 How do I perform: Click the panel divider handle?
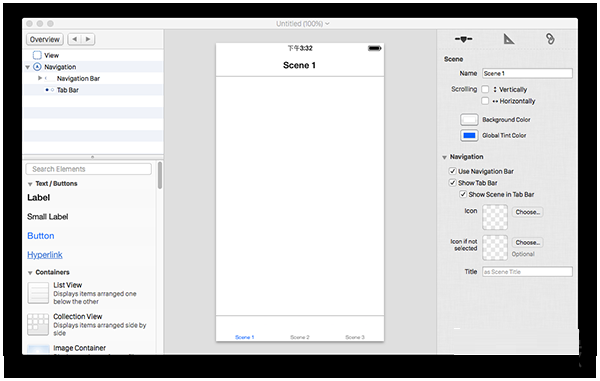[93, 157]
